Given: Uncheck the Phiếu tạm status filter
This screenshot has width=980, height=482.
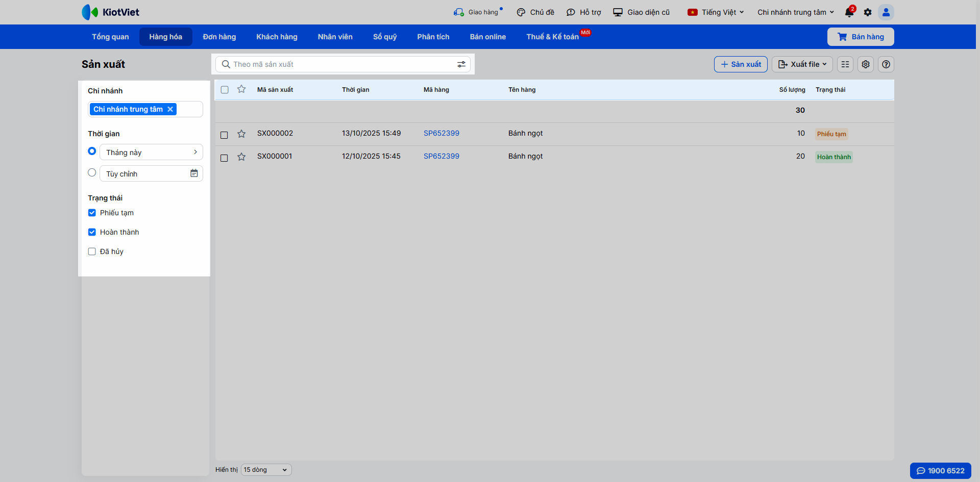Looking at the screenshot, I should pos(92,213).
